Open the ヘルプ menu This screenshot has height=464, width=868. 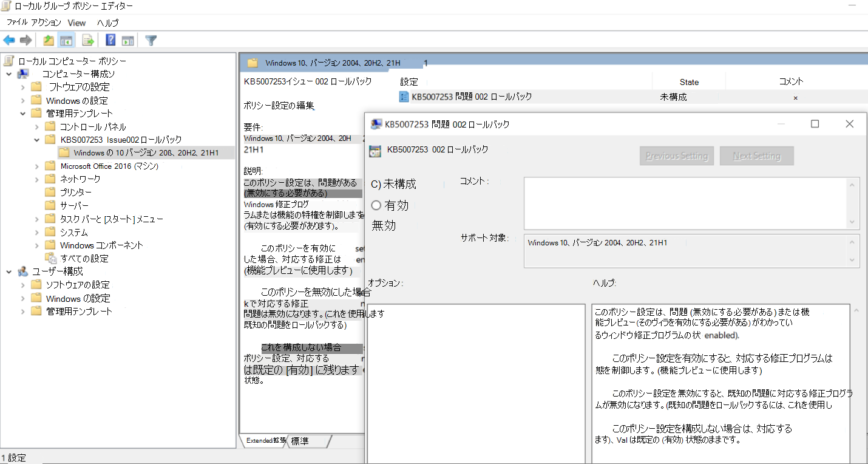(108, 22)
